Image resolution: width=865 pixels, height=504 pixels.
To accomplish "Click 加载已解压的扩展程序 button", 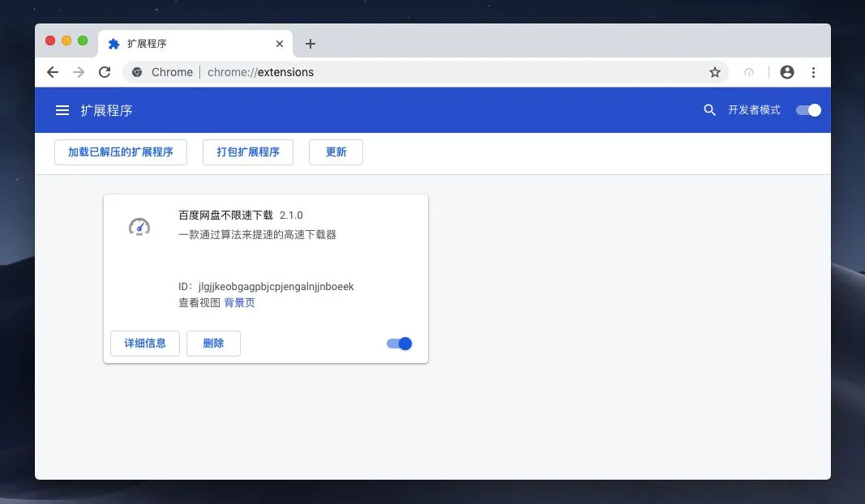I will 121,152.
